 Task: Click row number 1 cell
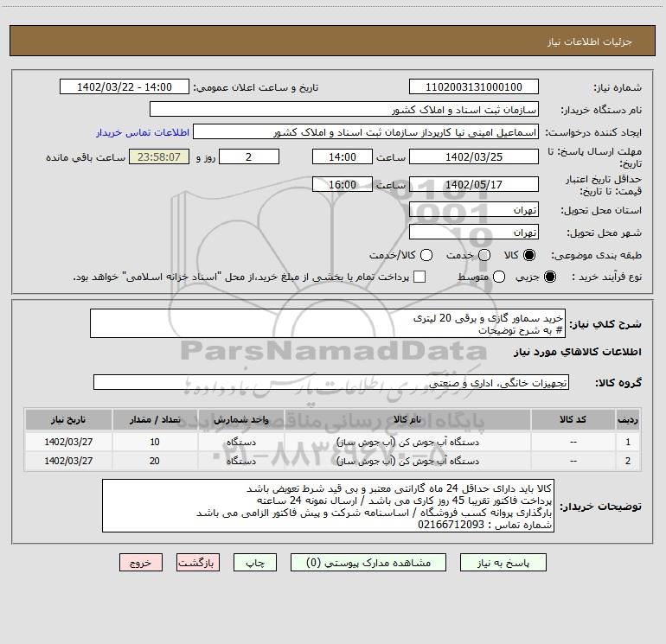coord(628,442)
